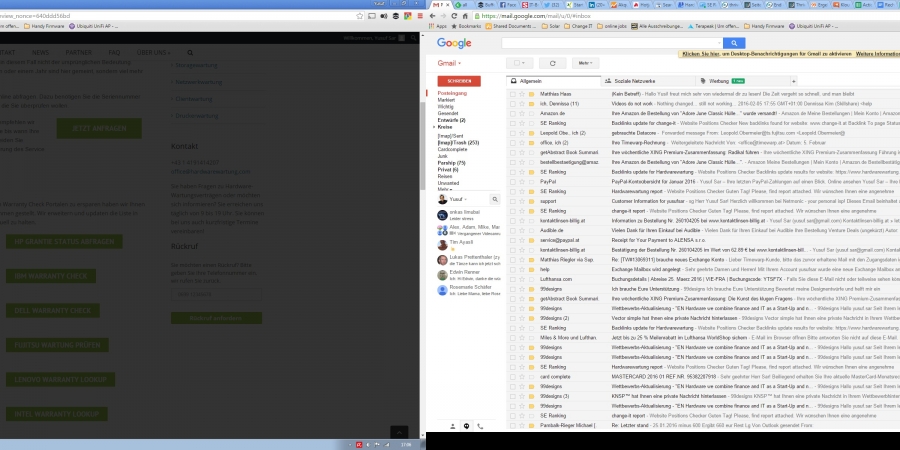Screen dimensions: 900x450
Task: Click IBM WARRANTY CHECK button
Action: [x=51, y=276]
